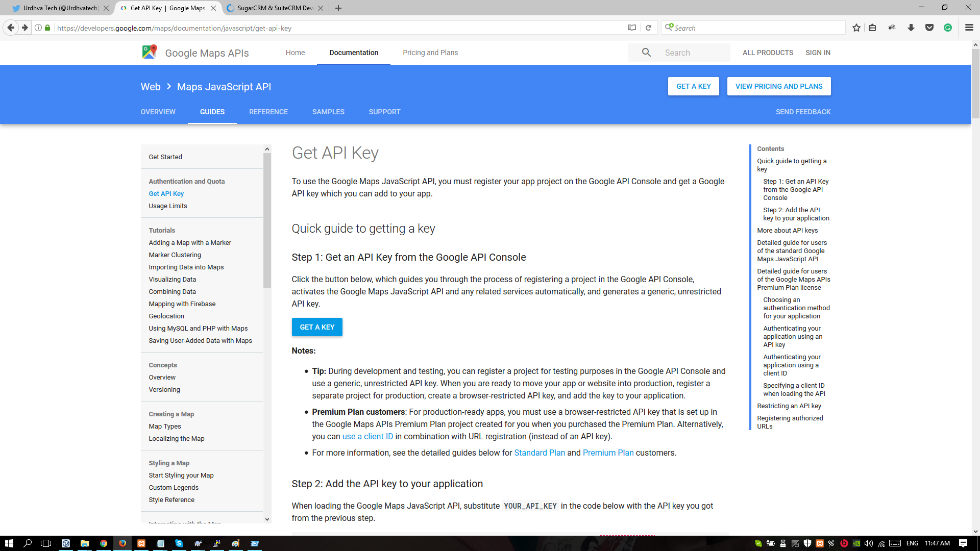Open a new browser tab with plus button
Viewport: 980px width, 551px height.
point(338,8)
